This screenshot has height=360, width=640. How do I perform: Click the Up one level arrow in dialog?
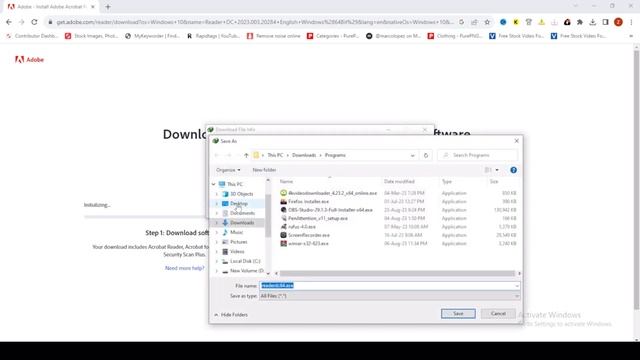[x=246, y=155]
